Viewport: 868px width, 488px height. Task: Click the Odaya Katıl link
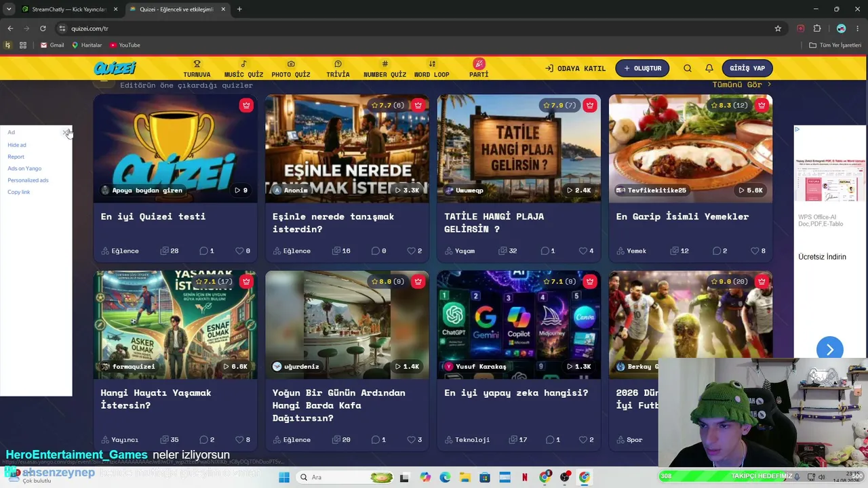(x=575, y=68)
